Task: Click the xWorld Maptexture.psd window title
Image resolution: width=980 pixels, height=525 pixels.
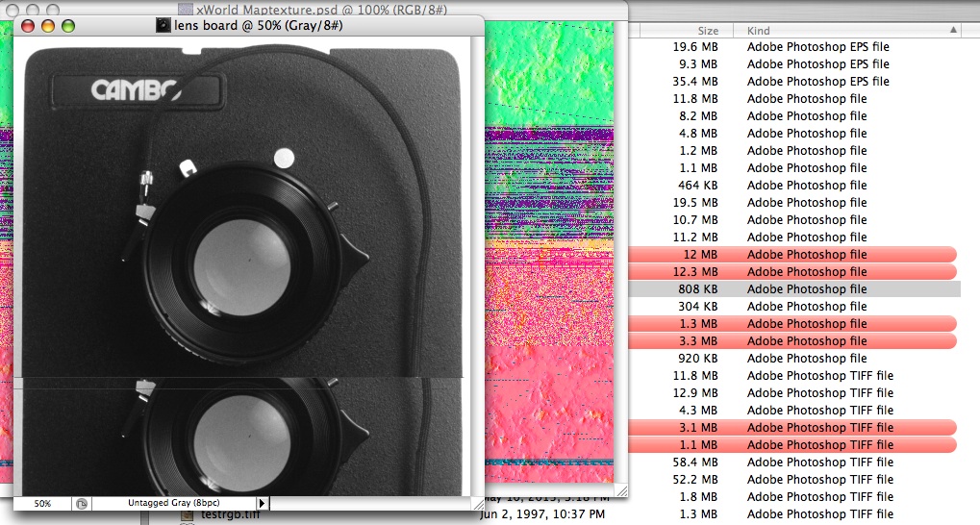Action: [x=321, y=10]
